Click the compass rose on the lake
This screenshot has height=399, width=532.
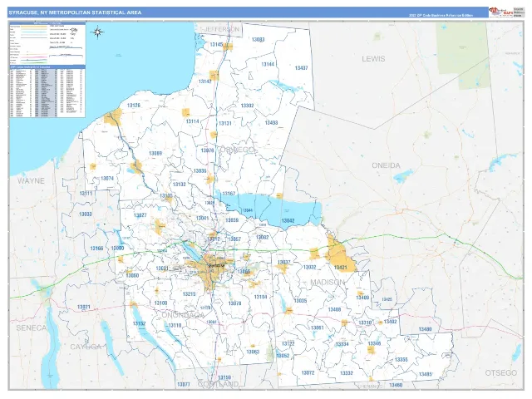tap(98, 32)
